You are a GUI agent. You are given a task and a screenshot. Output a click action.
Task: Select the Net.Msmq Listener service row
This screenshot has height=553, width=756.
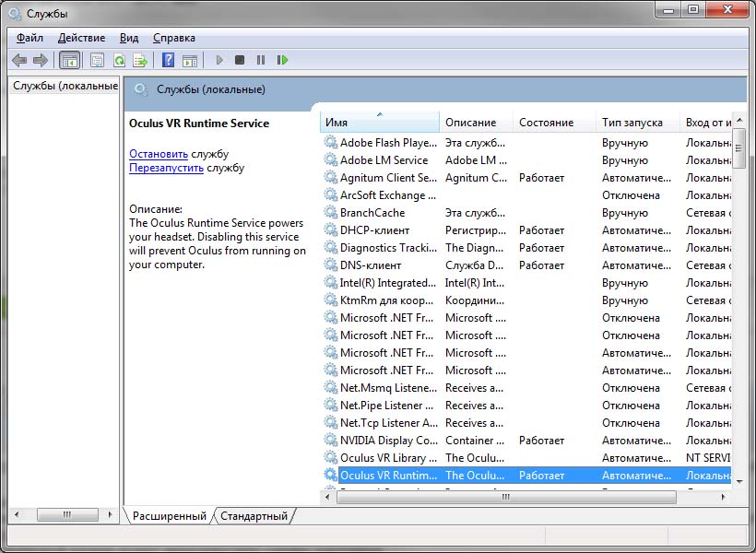[526, 388]
